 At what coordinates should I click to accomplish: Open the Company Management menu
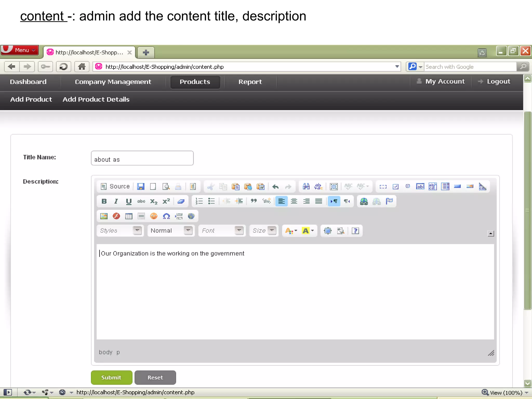[113, 82]
